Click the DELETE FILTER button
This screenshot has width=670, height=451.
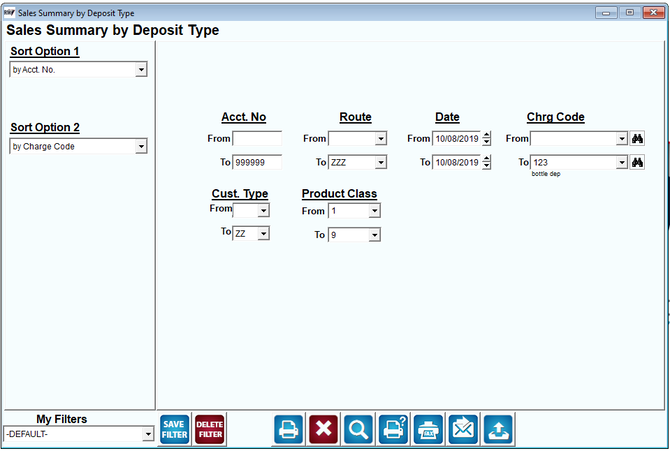[x=210, y=430]
